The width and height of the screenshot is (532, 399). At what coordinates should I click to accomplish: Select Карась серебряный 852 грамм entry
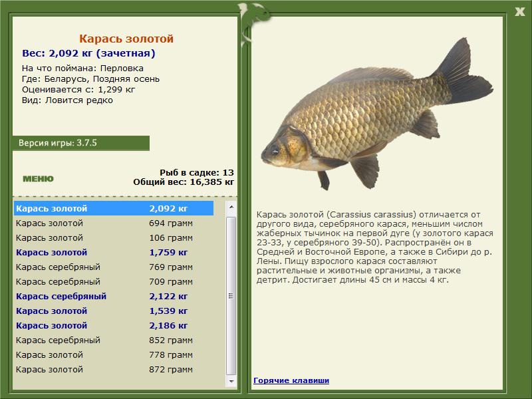[114, 340]
